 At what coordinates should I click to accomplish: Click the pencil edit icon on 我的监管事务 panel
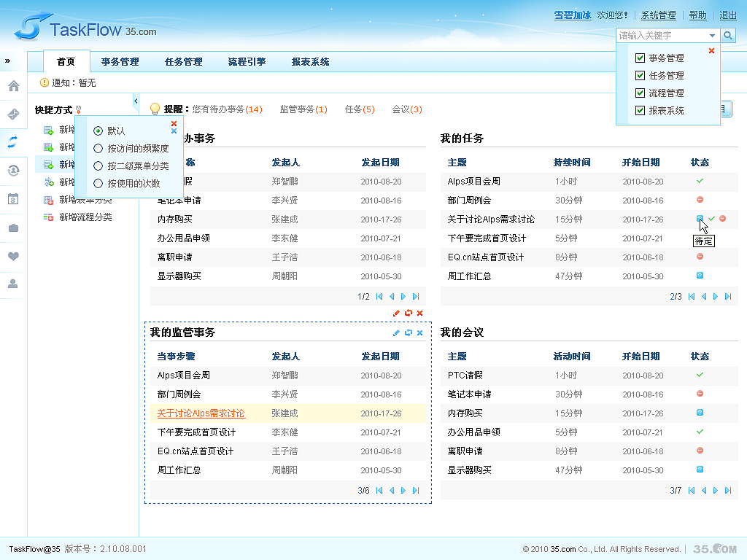[x=395, y=332]
